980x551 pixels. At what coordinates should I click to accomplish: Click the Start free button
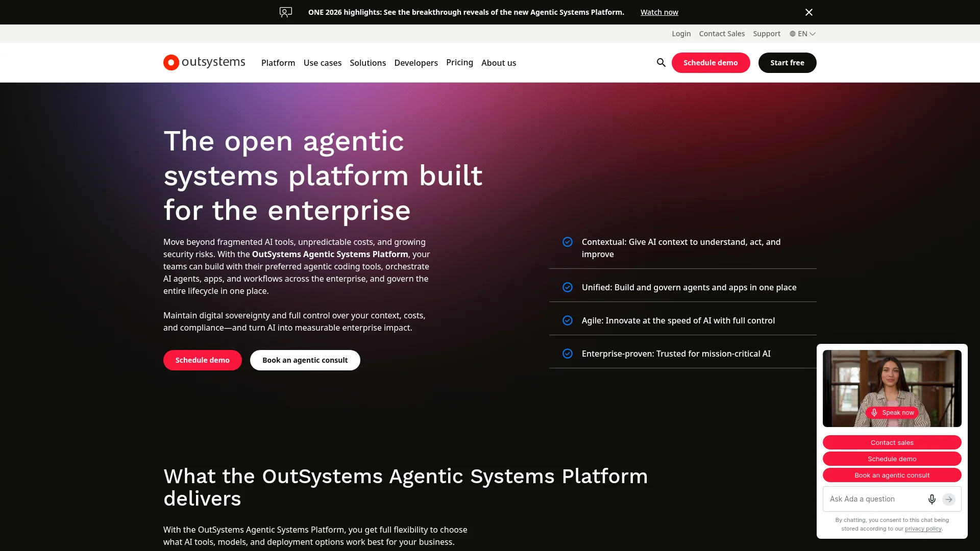coord(787,63)
